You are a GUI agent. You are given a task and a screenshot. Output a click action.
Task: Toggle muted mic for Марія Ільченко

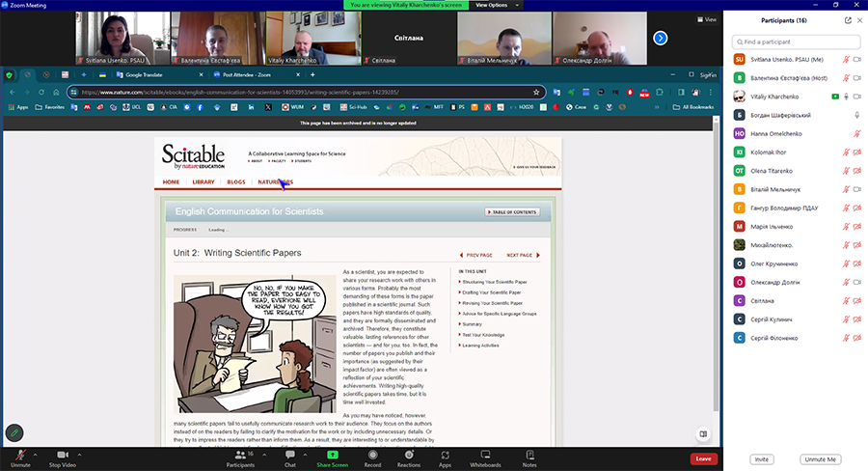point(846,227)
